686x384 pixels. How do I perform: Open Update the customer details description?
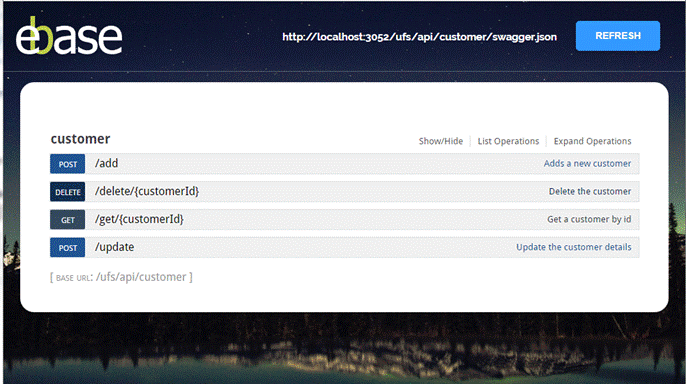click(574, 247)
